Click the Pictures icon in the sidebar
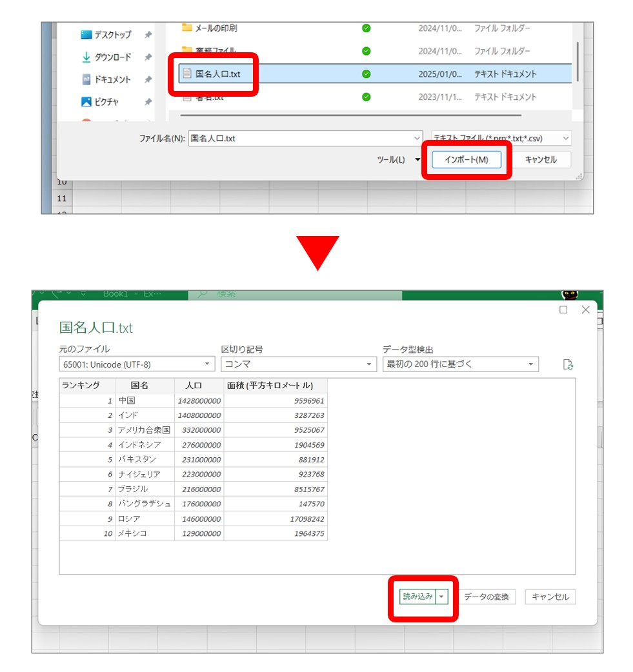633x672 pixels. coord(86,102)
